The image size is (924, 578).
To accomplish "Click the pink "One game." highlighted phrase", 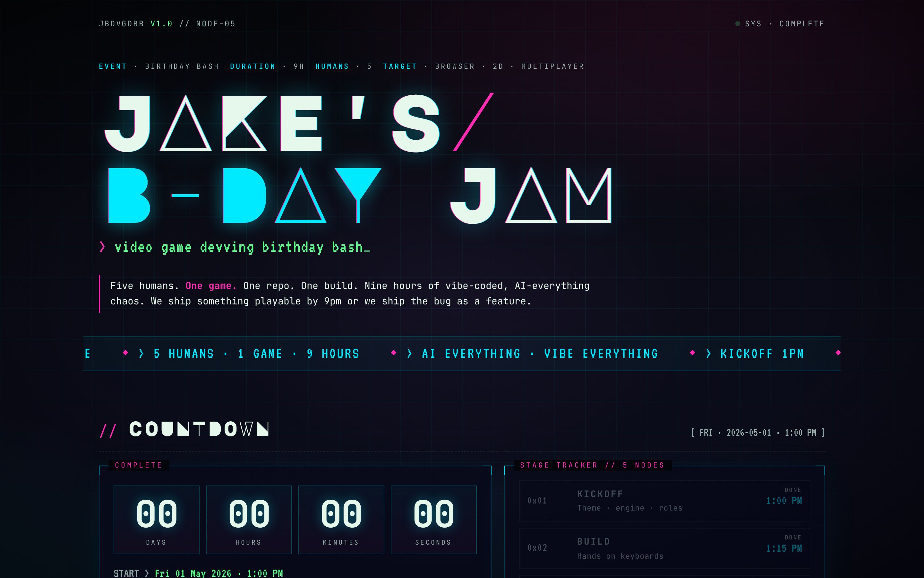I will pyautogui.click(x=211, y=285).
